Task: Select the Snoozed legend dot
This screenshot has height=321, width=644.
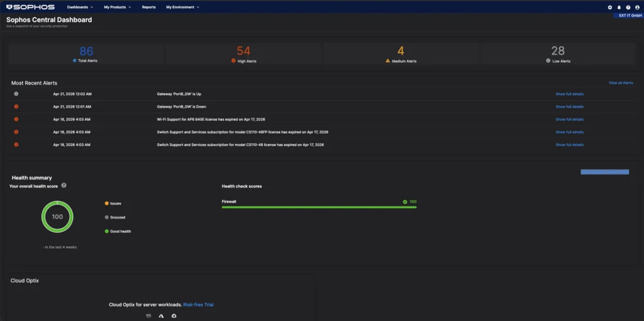Action: (107, 217)
